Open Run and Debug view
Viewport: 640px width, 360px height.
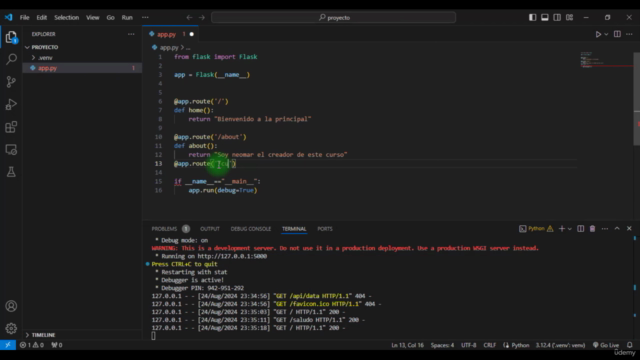point(11,104)
